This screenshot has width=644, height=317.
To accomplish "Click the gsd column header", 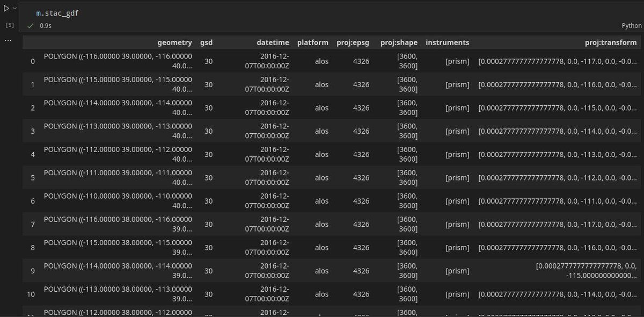I will (206, 42).
